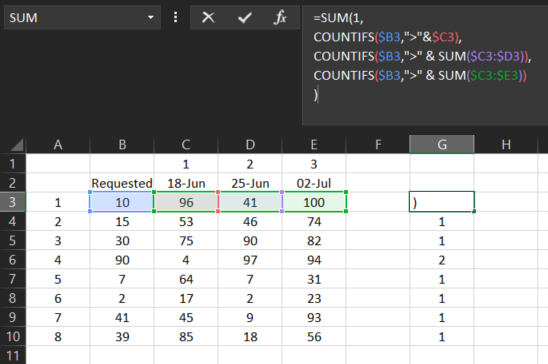The image size is (548, 364).
Task: Click cell C10 containing 85
Action: [x=186, y=336]
